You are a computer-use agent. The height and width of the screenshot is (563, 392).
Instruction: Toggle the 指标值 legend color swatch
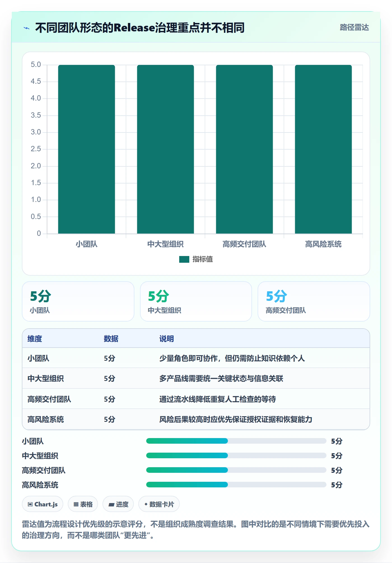pos(184,259)
